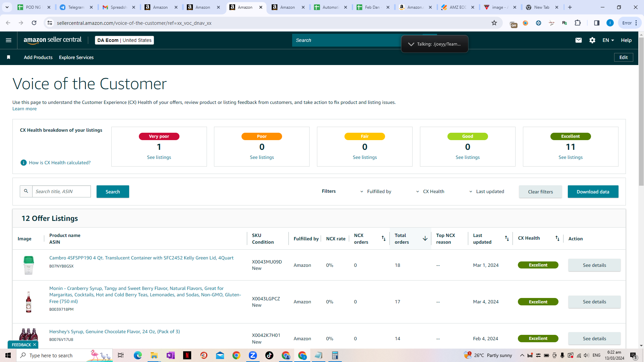Open a new browser tab

570,7
